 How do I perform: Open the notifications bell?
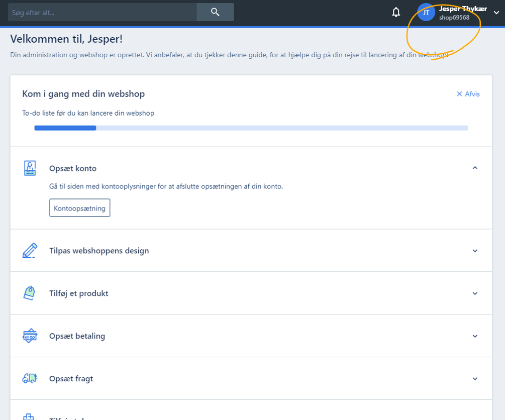click(x=396, y=12)
